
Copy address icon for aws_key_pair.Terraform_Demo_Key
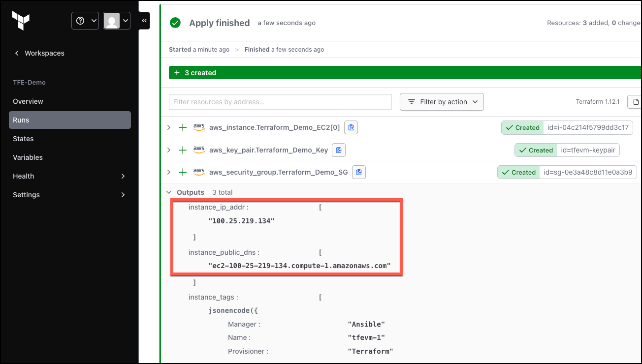pos(339,150)
